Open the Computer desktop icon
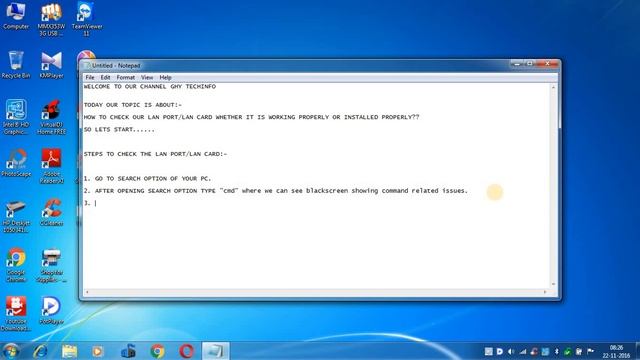 (x=16, y=15)
